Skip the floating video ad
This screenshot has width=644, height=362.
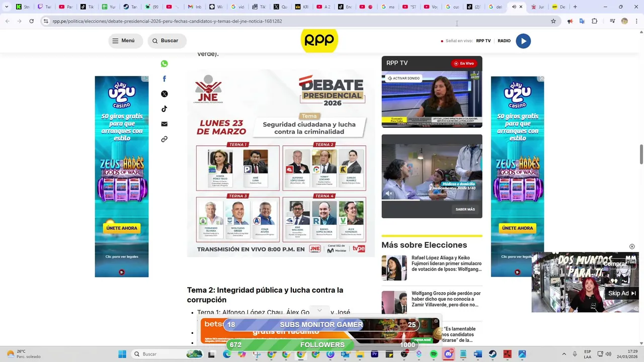pyautogui.click(x=622, y=293)
